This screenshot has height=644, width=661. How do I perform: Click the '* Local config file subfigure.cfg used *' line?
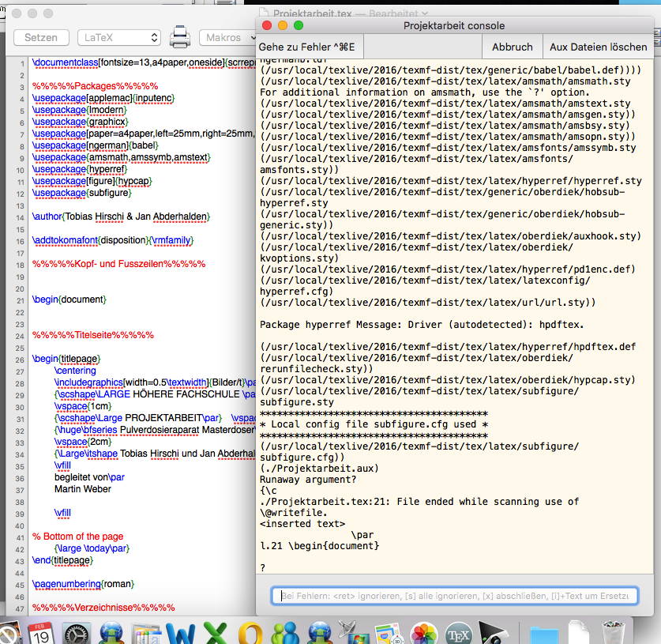coord(374,424)
